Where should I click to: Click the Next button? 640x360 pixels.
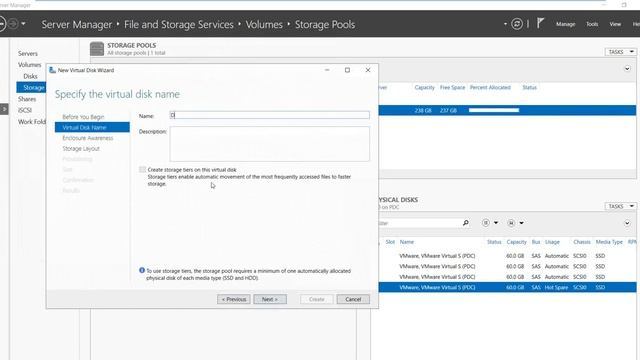(x=270, y=299)
